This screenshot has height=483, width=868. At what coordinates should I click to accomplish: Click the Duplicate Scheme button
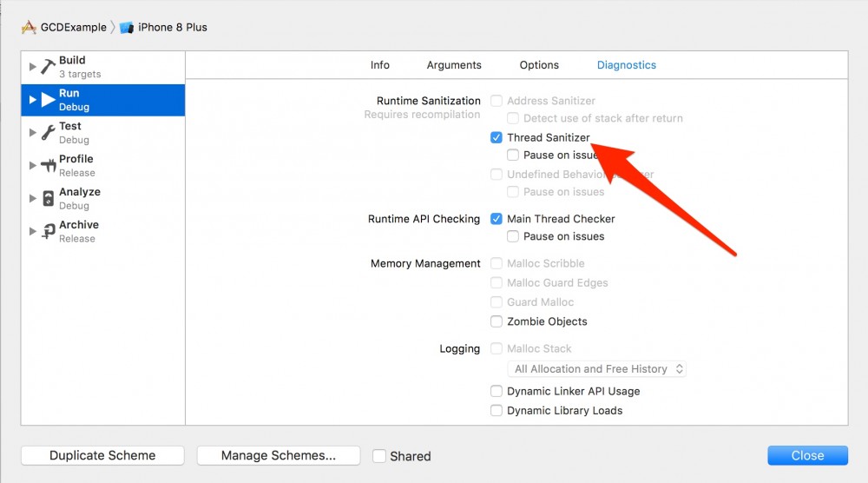click(102, 455)
